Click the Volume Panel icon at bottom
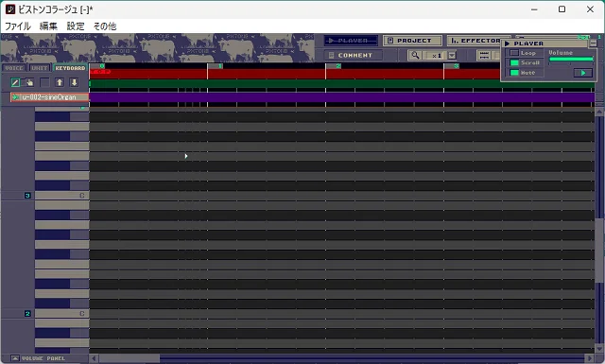This screenshot has height=364, width=605. pyautogui.click(x=15, y=358)
